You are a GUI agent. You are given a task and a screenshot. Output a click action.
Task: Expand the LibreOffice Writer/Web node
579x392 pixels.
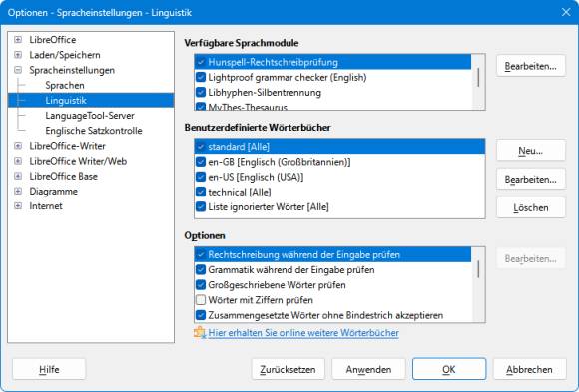point(18,161)
